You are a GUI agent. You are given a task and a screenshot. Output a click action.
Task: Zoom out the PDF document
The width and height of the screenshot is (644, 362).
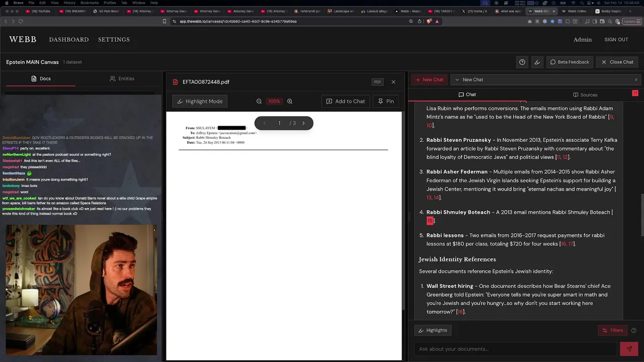(x=259, y=101)
